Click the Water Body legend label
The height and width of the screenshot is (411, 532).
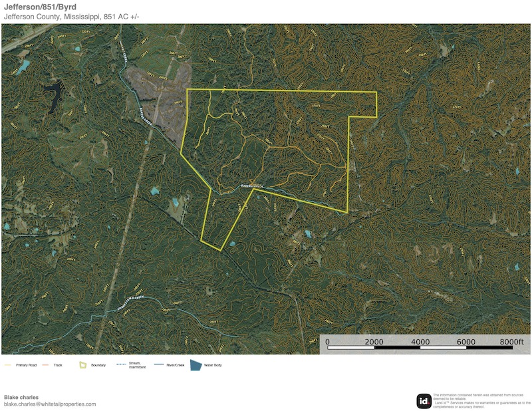213,365
